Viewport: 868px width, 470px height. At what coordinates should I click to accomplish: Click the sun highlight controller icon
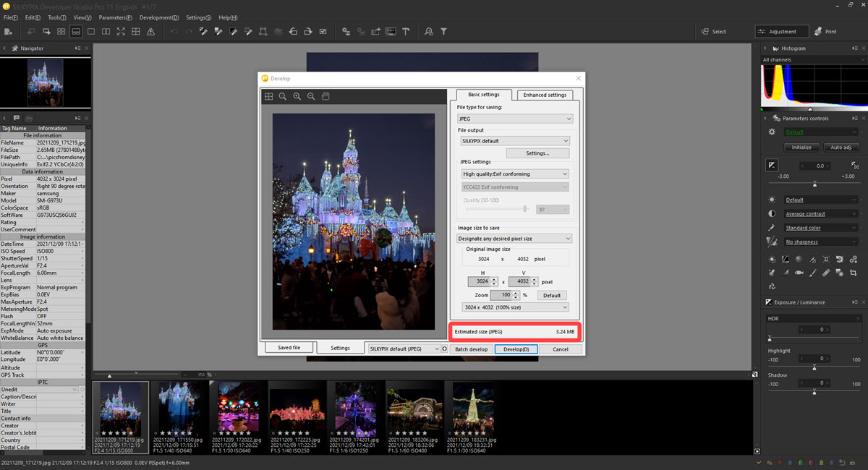pyautogui.click(x=772, y=260)
